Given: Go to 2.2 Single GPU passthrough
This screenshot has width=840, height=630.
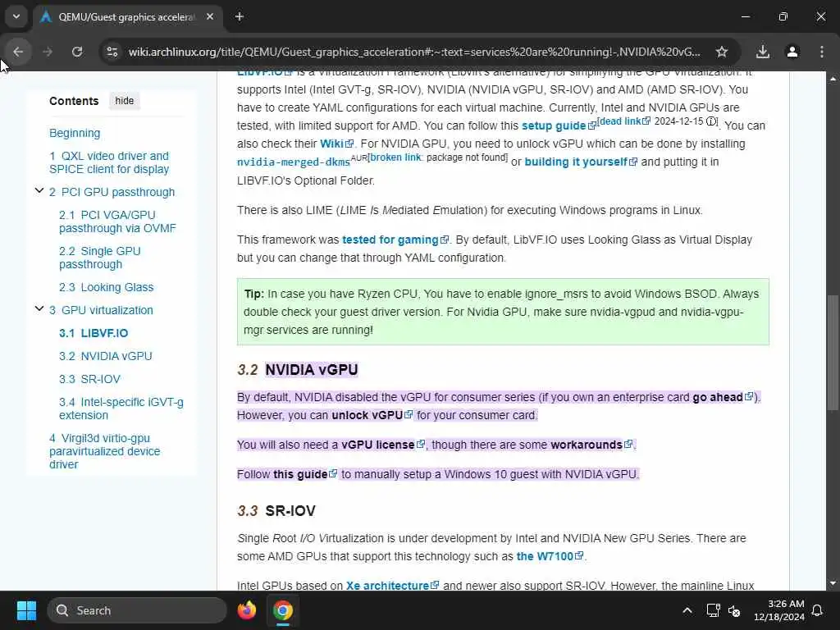Looking at the screenshot, I should (100, 258).
